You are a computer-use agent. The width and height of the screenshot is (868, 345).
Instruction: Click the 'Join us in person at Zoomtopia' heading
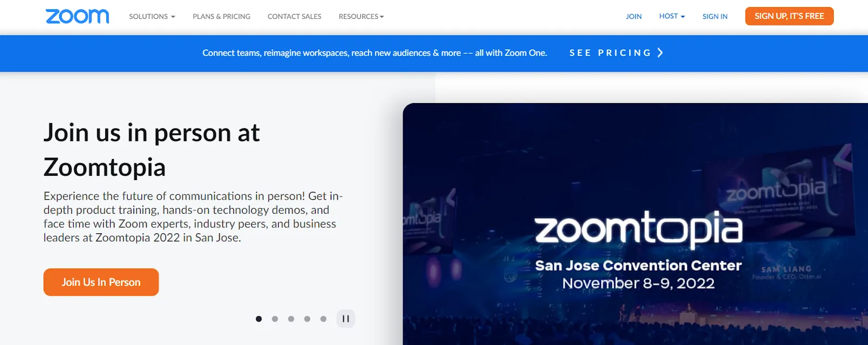(152, 150)
